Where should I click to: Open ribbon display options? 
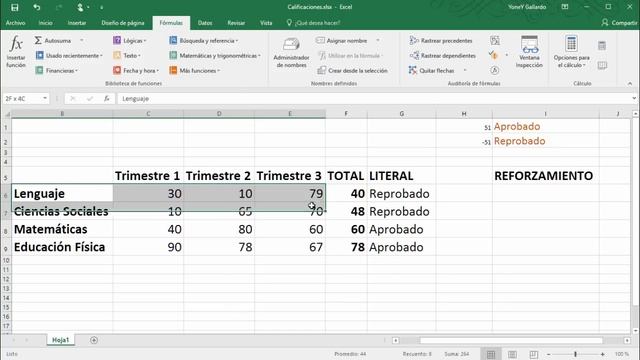[x=565, y=7]
